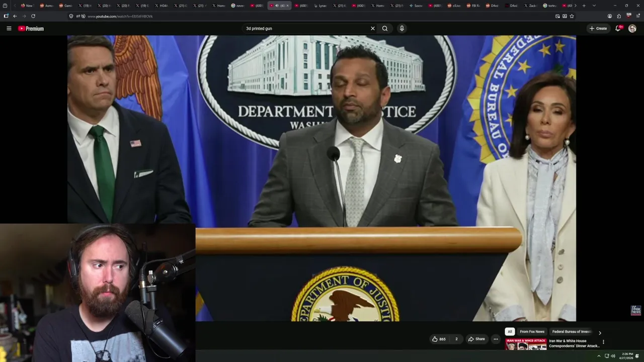Open a new browser tab with plus
Screen dimensions: 644x362
[x=584, y=6]
